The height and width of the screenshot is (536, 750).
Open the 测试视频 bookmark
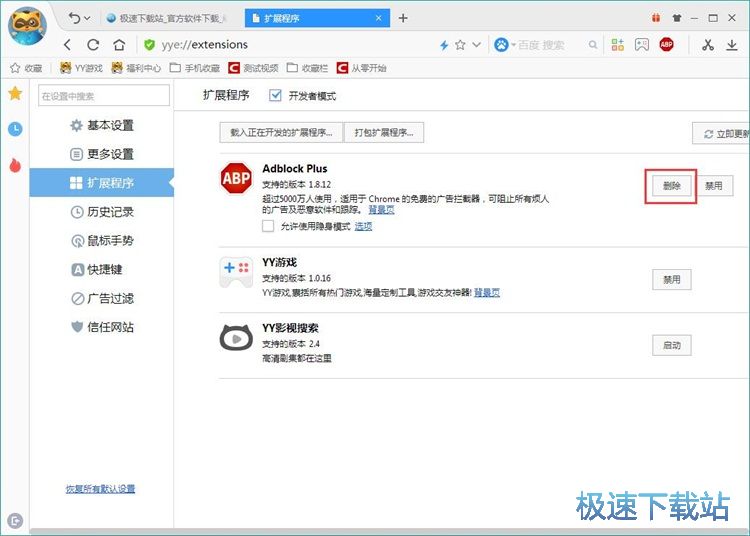pyautogui.click(x=254, y=68)
